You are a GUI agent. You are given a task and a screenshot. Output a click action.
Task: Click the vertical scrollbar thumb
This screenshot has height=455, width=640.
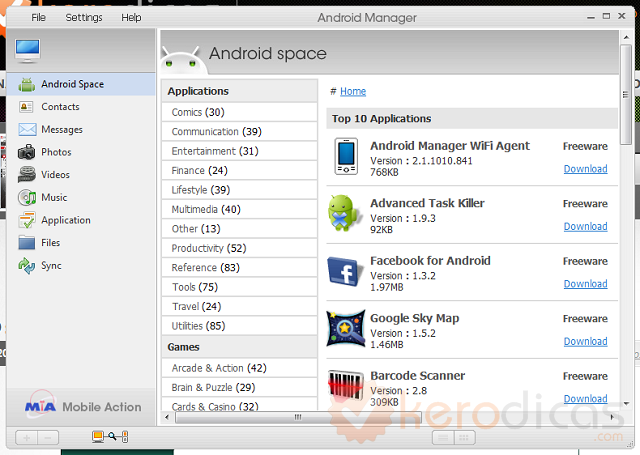(626, 94)
